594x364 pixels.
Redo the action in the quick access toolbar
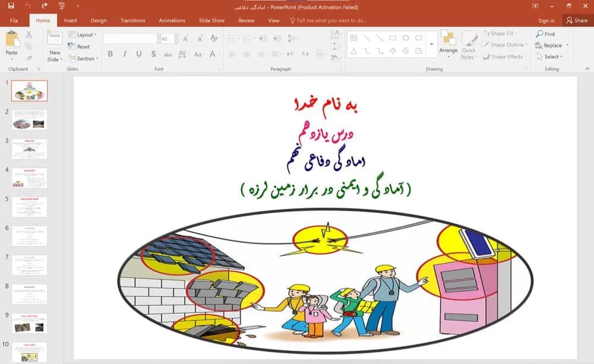pos(45,6)
